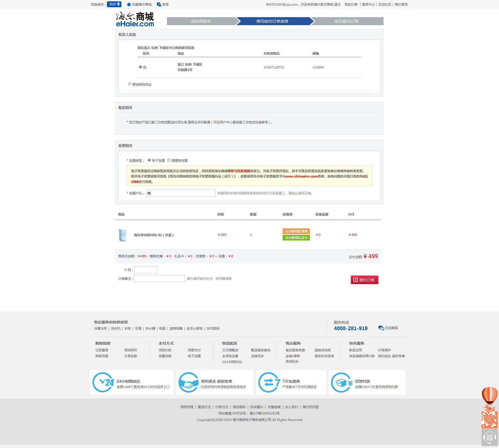The height and width of the screenshot is (448, 499).
Task: Go to the 我的购物车 step
Action: tap(201, 21)
